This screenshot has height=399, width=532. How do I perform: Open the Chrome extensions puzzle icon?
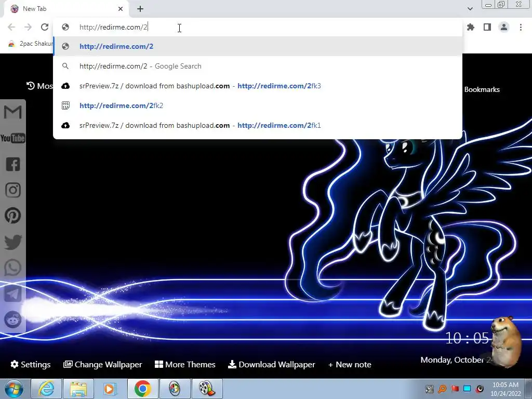pos(471,27)
